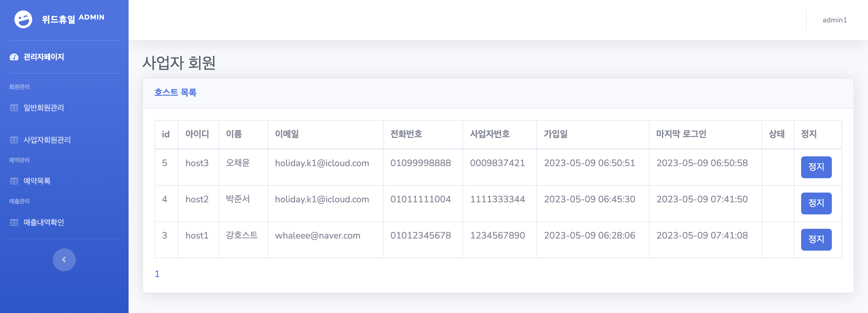Click the 가입일 column header

556,134
